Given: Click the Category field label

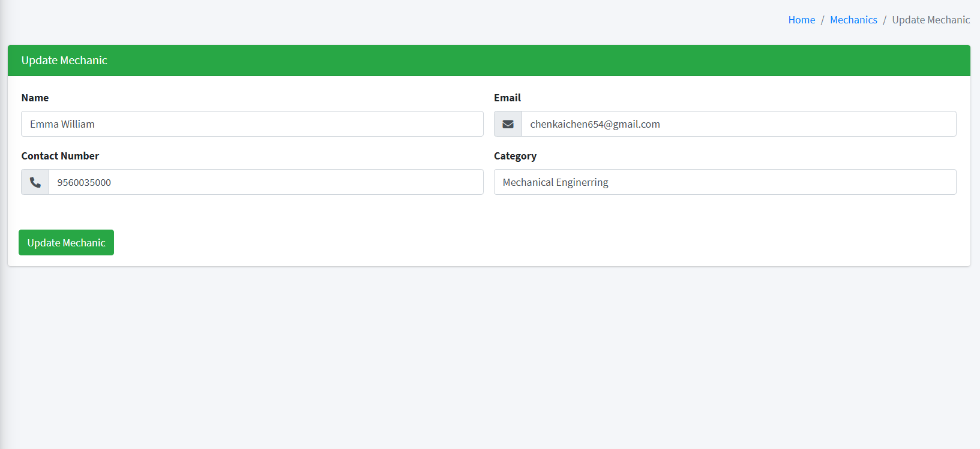Looking at the screenshot, I should 515,156.
